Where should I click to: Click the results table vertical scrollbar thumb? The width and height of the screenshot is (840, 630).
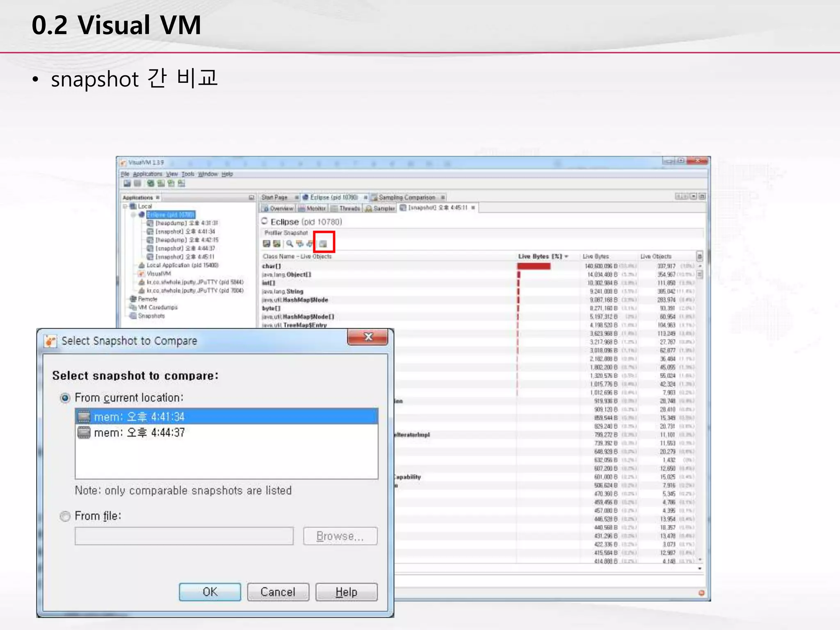[700, 274]
